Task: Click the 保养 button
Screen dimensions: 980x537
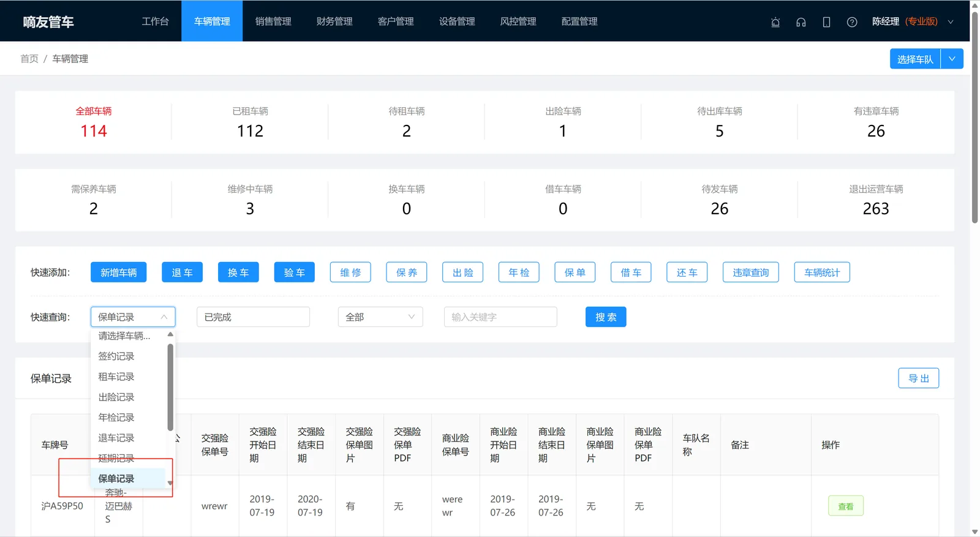Action: (x=407, y=272)
